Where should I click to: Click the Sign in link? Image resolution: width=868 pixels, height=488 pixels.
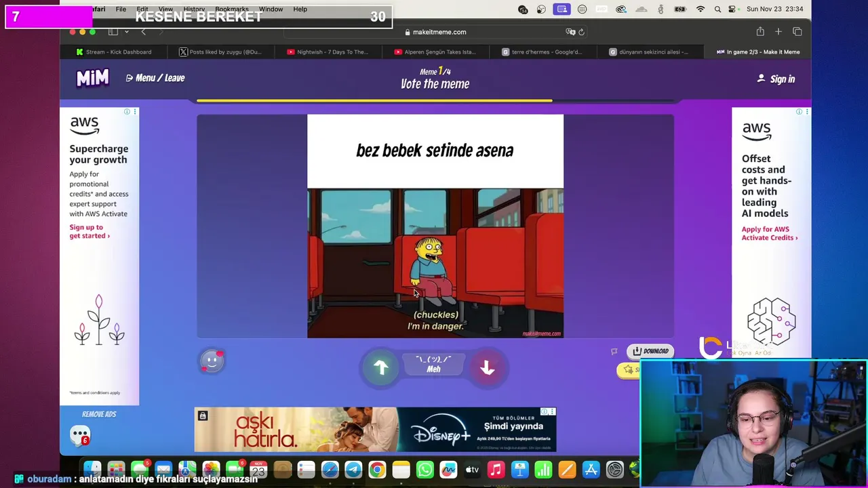pos(776,79)
